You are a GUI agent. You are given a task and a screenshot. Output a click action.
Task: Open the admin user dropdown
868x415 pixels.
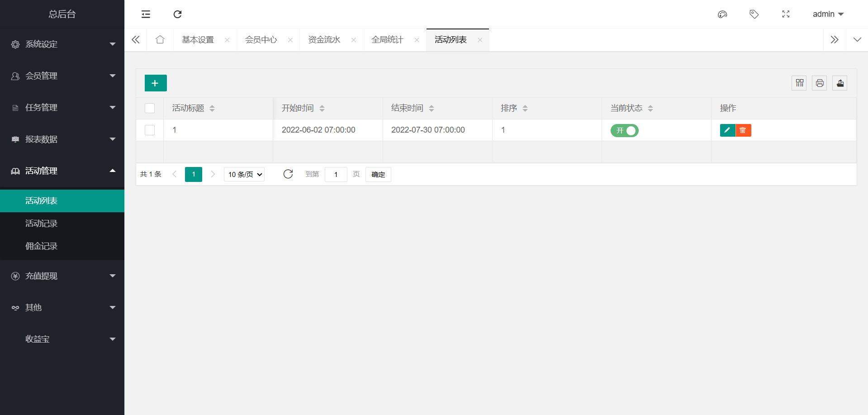pos(828,14)
